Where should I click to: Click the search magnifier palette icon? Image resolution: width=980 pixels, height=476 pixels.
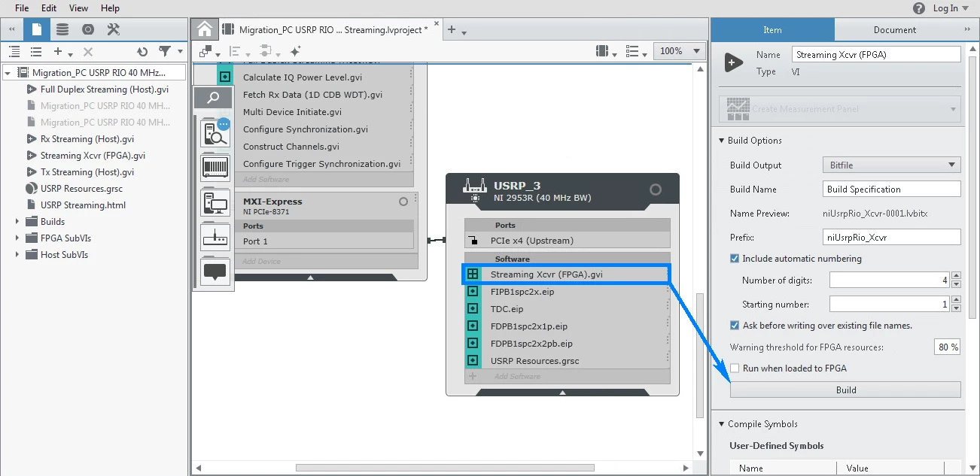tap(214, 98)
